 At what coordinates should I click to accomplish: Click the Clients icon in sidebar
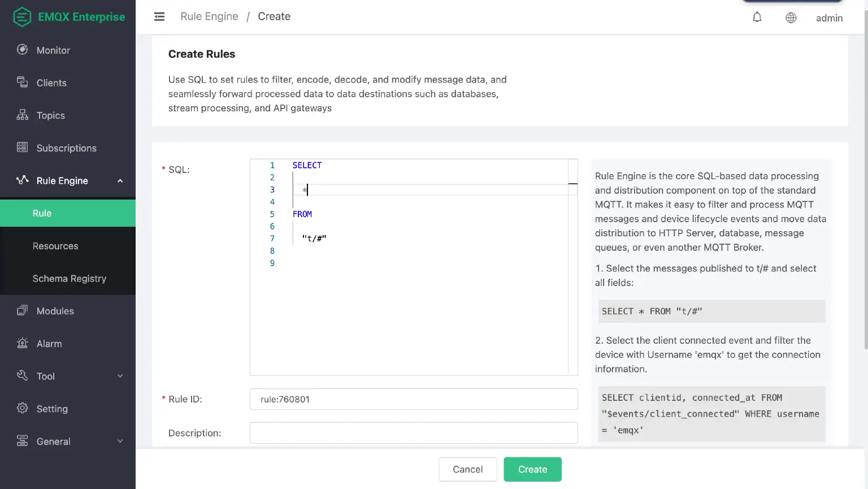pyautogui.click(x=23, y=83)
